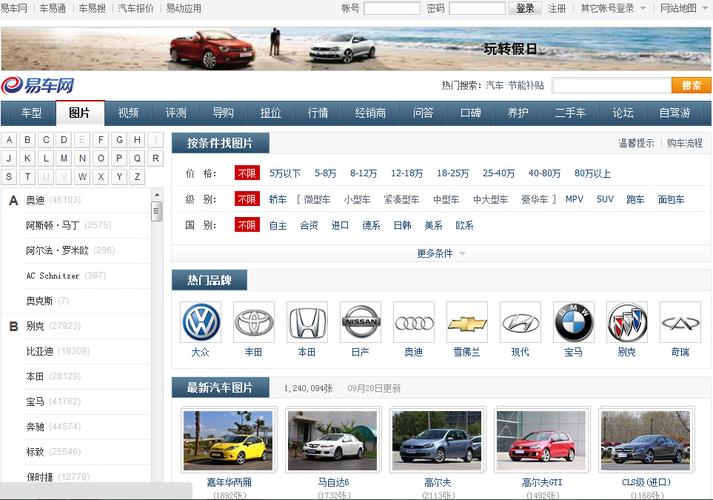Open the 自驾游 navigation tab
Viewport: 713px width, 500px height.
point(675,113)
